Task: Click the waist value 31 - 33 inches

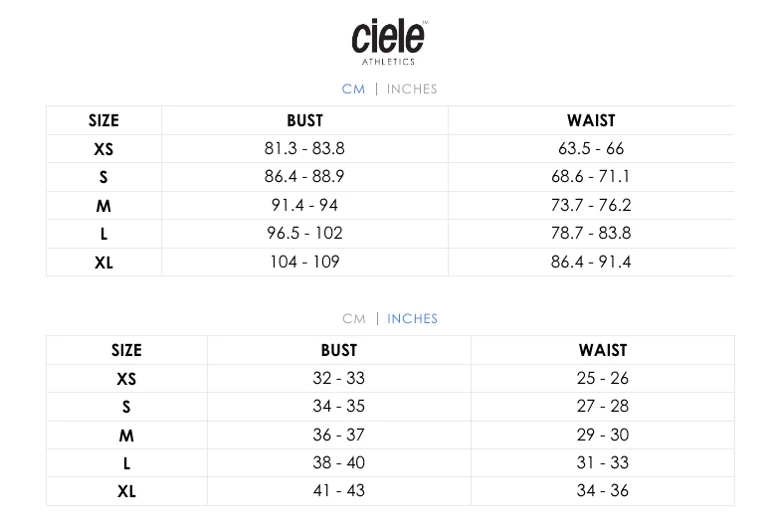Action: [602, 462]
